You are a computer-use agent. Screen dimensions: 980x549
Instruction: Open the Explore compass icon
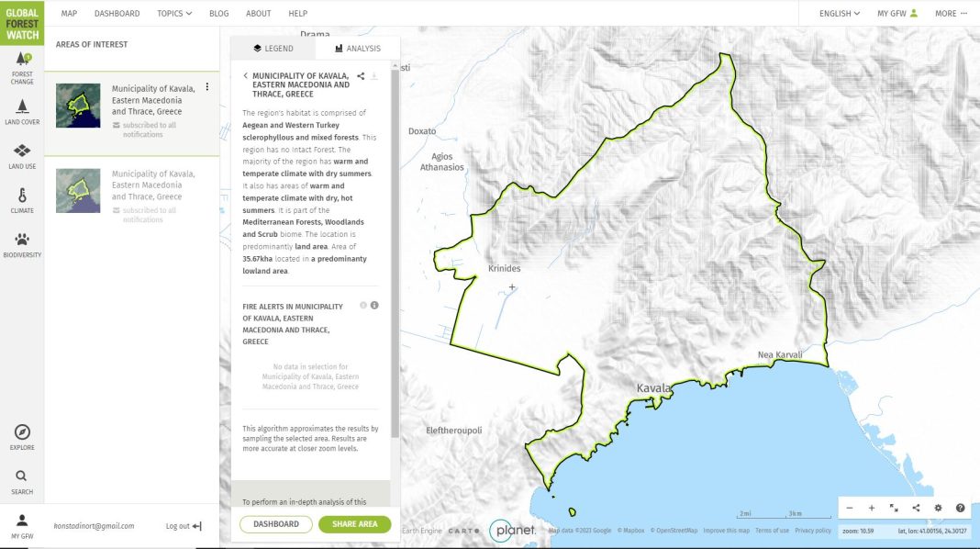pyautogui.click(x=22, y=437)
